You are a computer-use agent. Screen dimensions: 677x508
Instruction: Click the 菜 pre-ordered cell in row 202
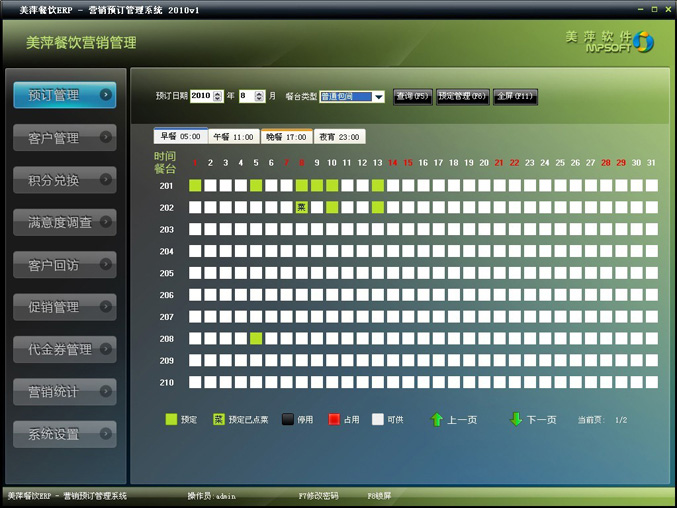coord(301,207)
